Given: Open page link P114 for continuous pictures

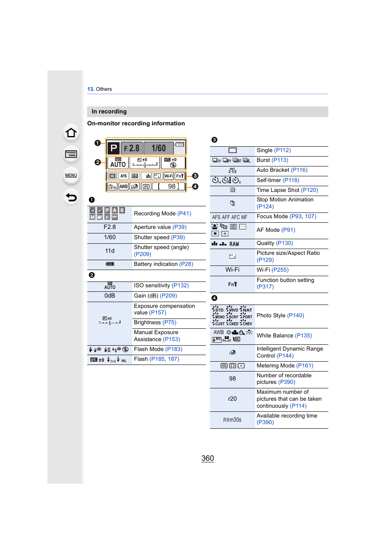Looking at the screenshot, I should [298, 406].
